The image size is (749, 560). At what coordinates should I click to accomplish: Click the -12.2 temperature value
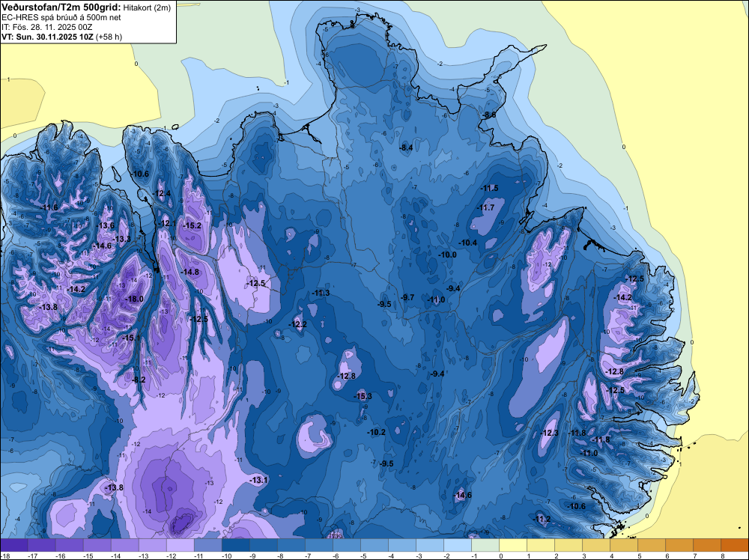(x=297, y=325)
